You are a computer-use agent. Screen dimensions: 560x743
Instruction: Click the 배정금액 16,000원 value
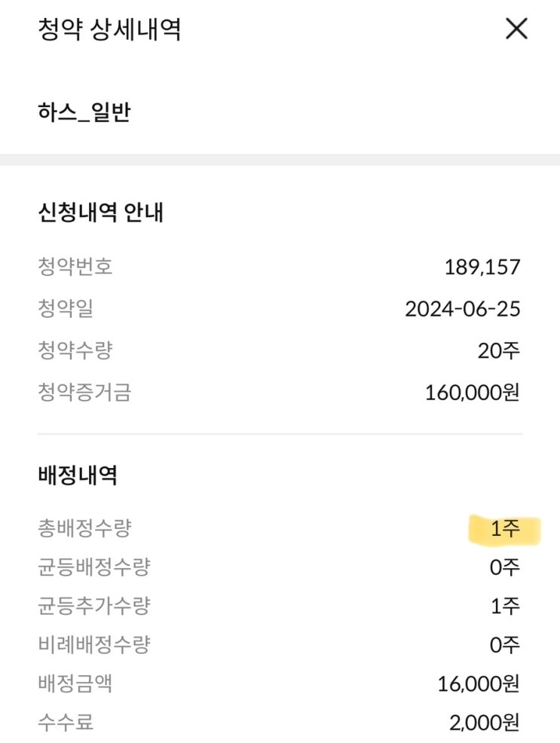479,684
